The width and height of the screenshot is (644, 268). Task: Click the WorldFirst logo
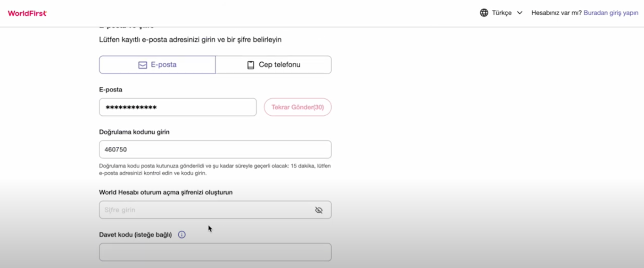[x=27, y=13]
